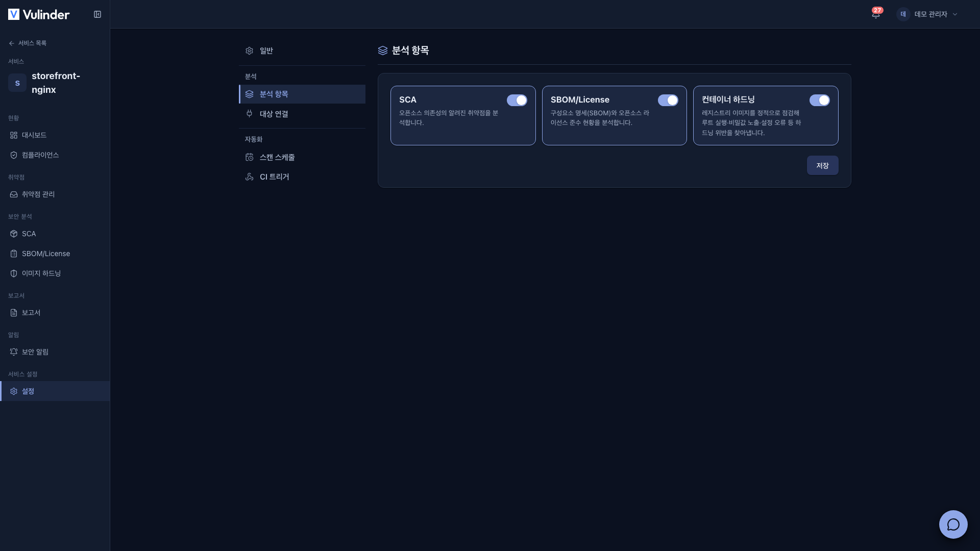
Task: Click the SCA package icon in sidebar
Action: [x=14, y=234]
